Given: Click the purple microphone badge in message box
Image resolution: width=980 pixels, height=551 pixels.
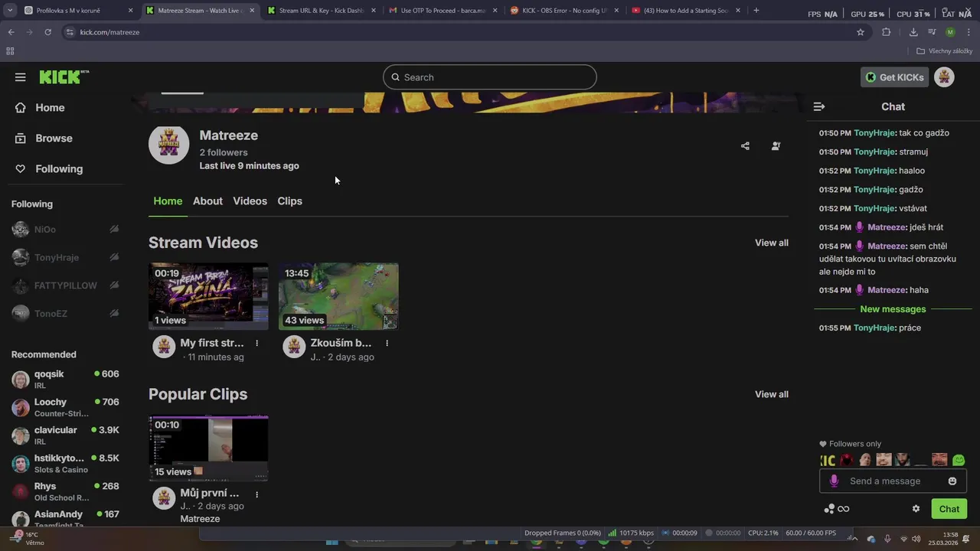Looking at the screenshot, I should tap(834, 481).
